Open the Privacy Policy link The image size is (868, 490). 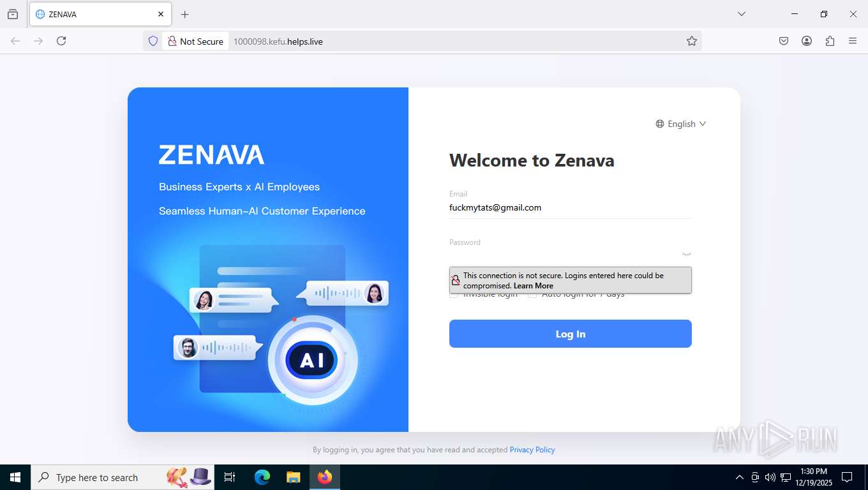click(532, 450)
